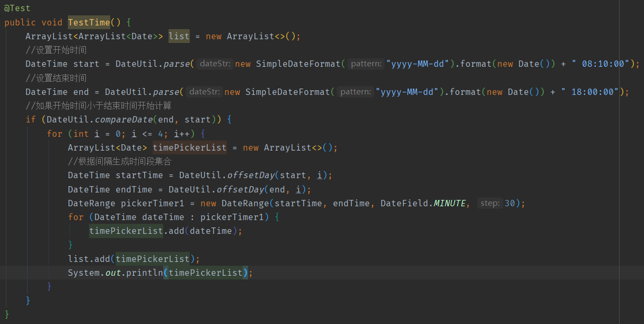Click the 'if' keyword

coord(31,119)
